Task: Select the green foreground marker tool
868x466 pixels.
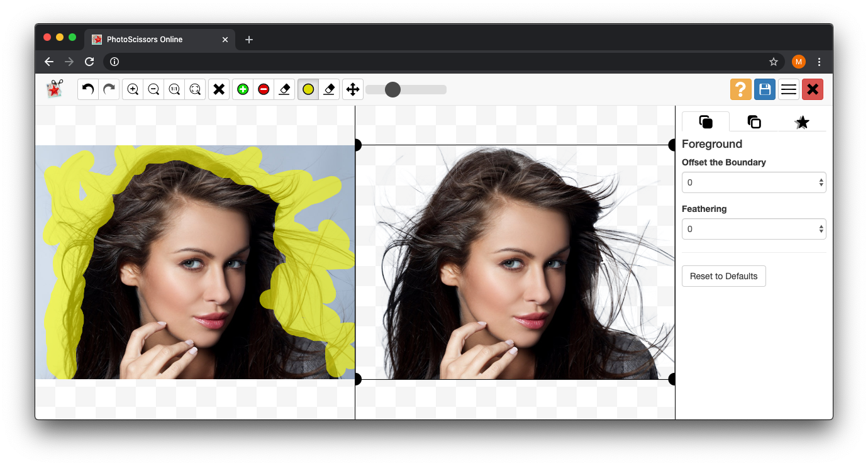Action: pyautogui.click(x=243, y=89)
